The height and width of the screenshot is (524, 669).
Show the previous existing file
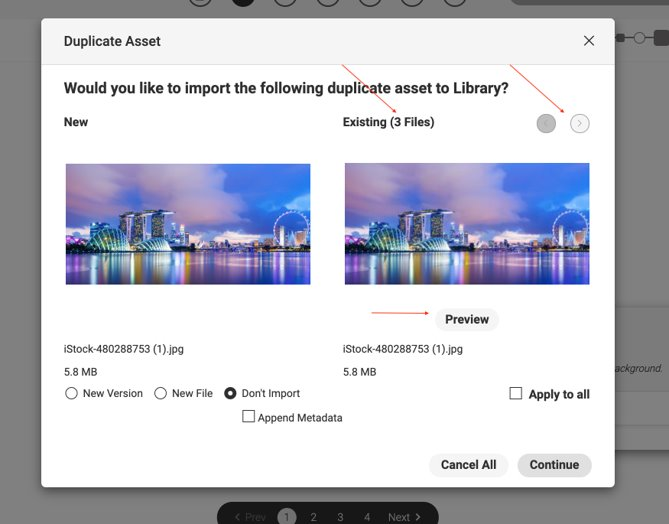(x=546, y=124)
